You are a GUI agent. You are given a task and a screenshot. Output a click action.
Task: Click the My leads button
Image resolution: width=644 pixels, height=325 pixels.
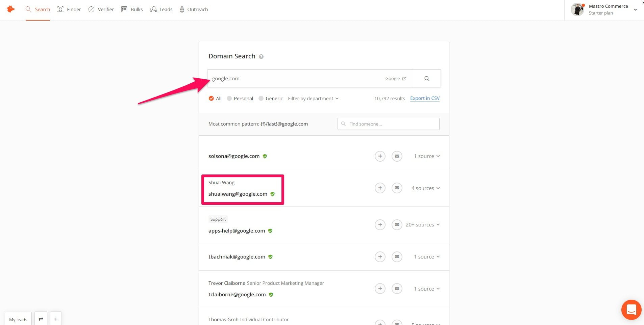coord(18,319)
